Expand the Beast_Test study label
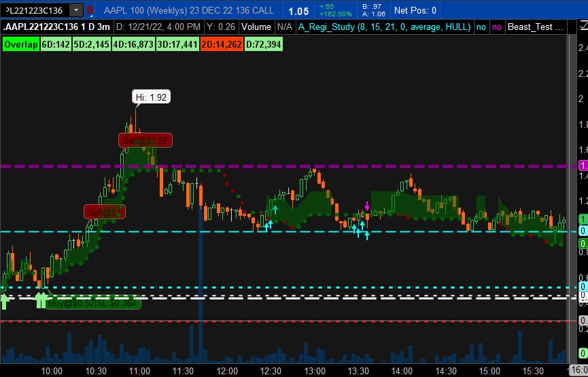This screenshot has width=588, height=377. tap(536, 27)
